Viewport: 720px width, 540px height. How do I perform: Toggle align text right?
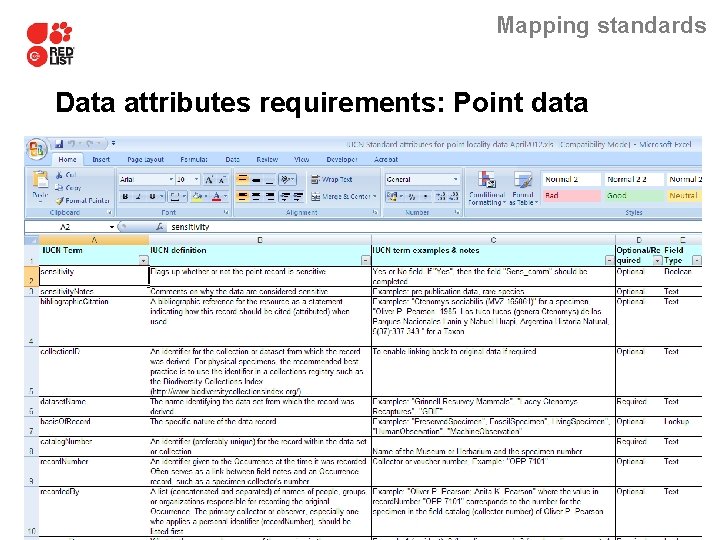[270, 197]
